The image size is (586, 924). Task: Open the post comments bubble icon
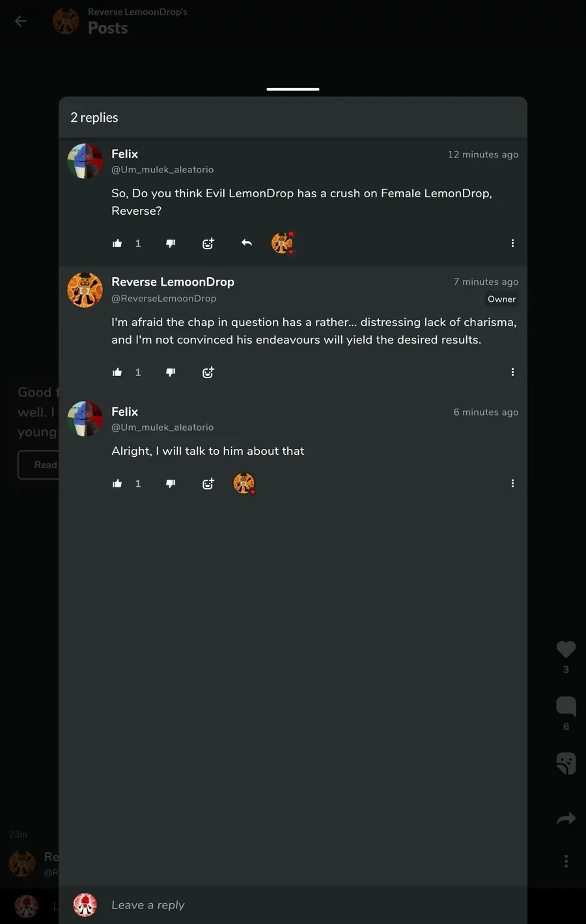[566, 706]
